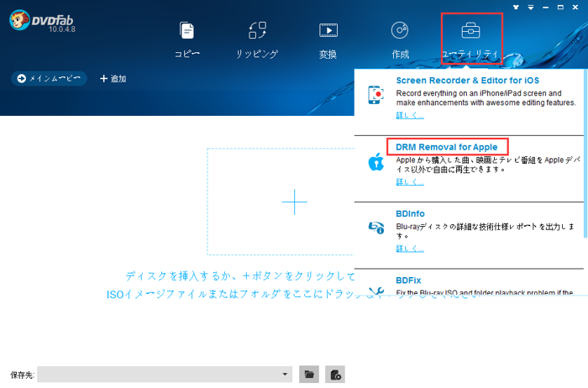
Task: Click the shirt skin icon in title bar
Action: coord(516,7)
